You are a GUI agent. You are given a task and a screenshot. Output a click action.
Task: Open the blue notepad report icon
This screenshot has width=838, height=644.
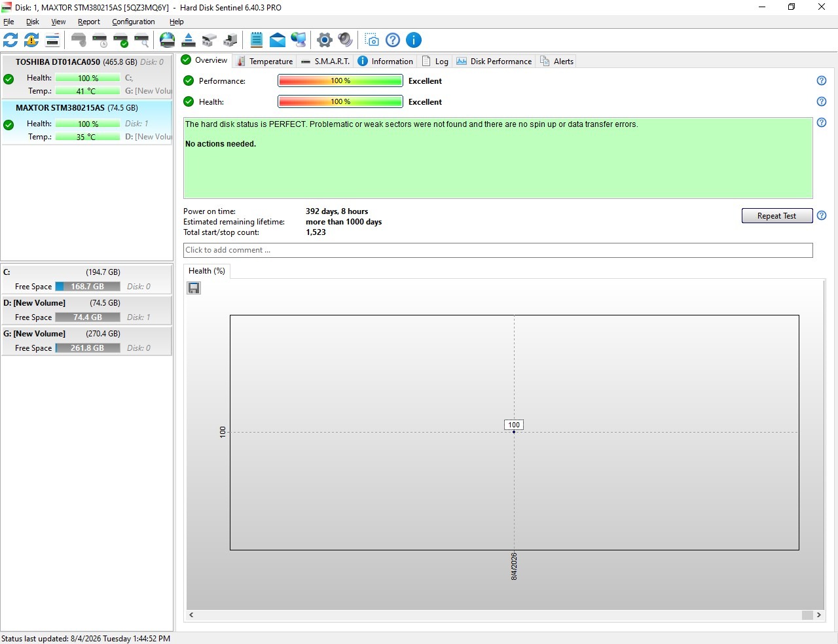click(x=257, y=40)
